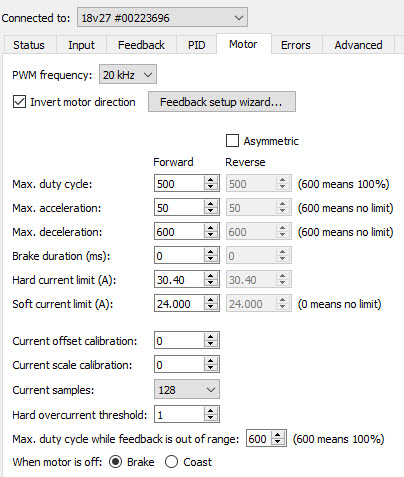Screen dimensions: 404x477
Task: Expand Current samples dropdown
Action: point(187,390)
